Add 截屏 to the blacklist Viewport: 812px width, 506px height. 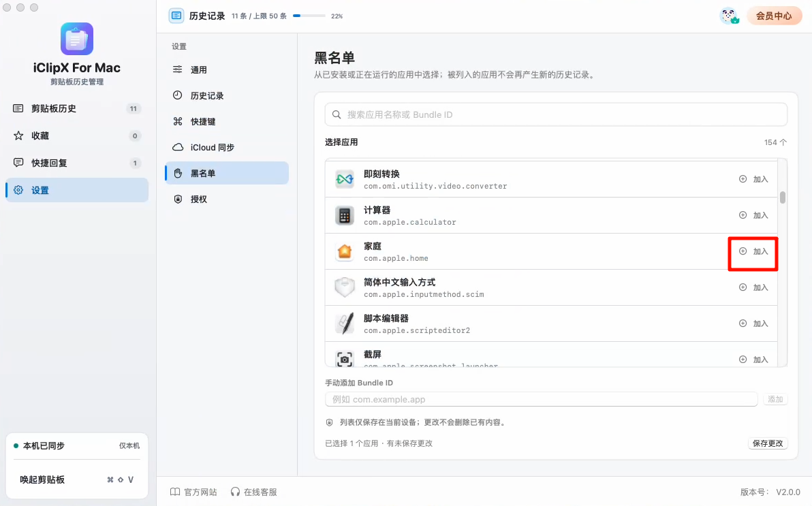pos(753,360)
